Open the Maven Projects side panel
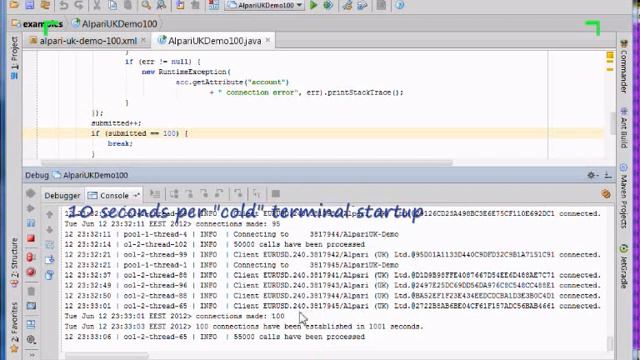The height and width of the screenshot is (360, 640). click(x=624, y=196)
